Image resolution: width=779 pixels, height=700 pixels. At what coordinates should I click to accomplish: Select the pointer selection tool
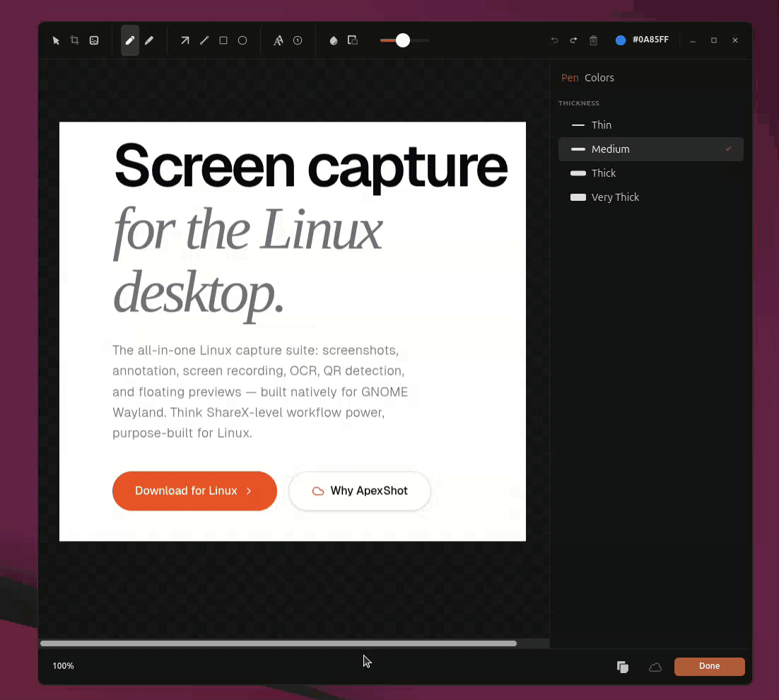56,40
